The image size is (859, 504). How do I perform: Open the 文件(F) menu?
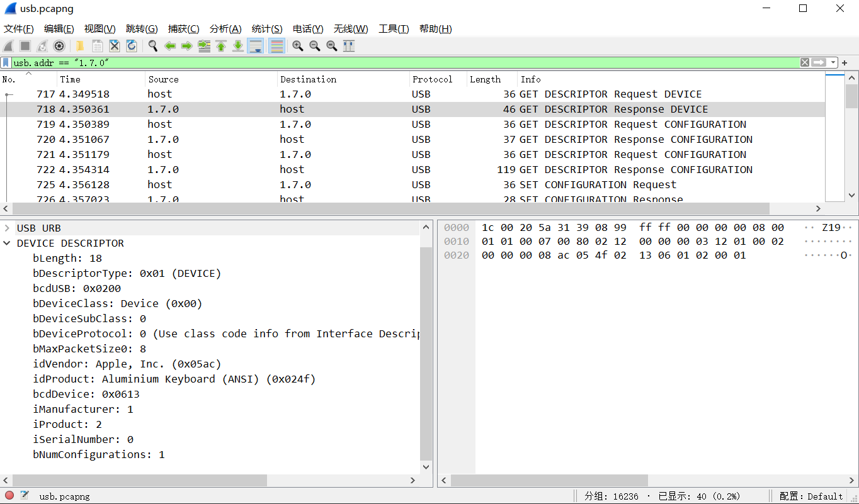pos(19,29)
